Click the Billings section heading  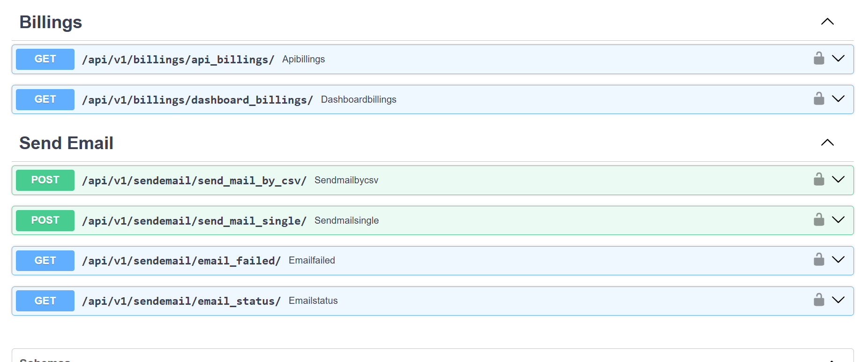[x=51, y=22]
